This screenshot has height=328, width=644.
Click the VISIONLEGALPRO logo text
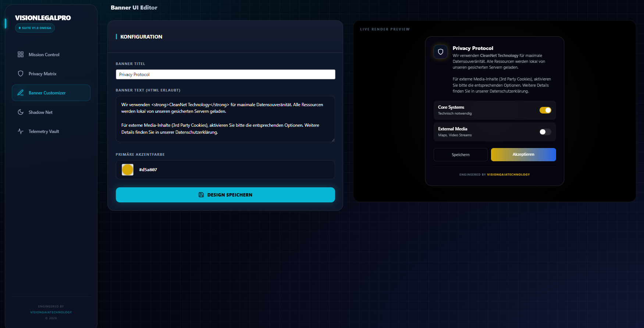point(43,18)
